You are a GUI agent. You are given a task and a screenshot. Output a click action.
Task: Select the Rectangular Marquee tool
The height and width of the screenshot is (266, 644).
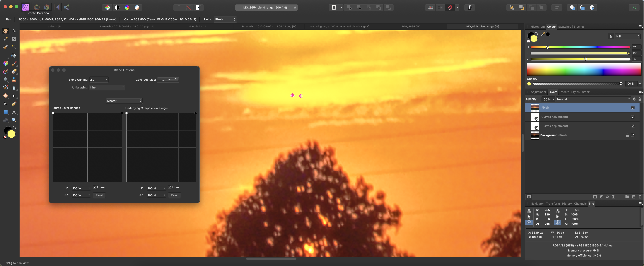click(5, 55)
